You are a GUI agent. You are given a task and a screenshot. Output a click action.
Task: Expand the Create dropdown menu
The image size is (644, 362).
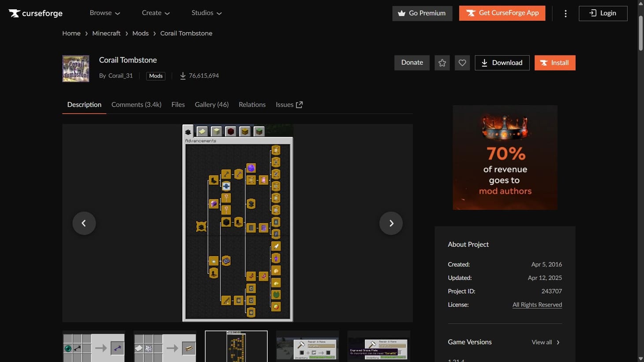[156, 13]
